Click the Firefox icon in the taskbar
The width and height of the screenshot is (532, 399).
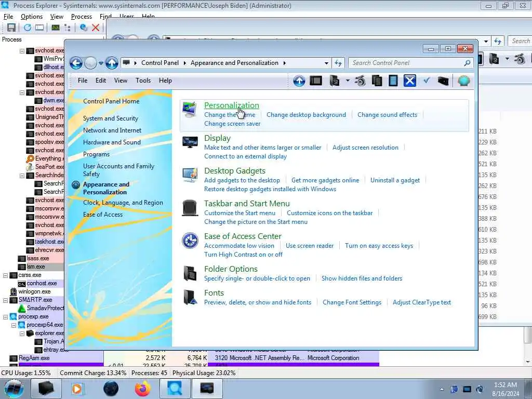[x=143, y=389]
